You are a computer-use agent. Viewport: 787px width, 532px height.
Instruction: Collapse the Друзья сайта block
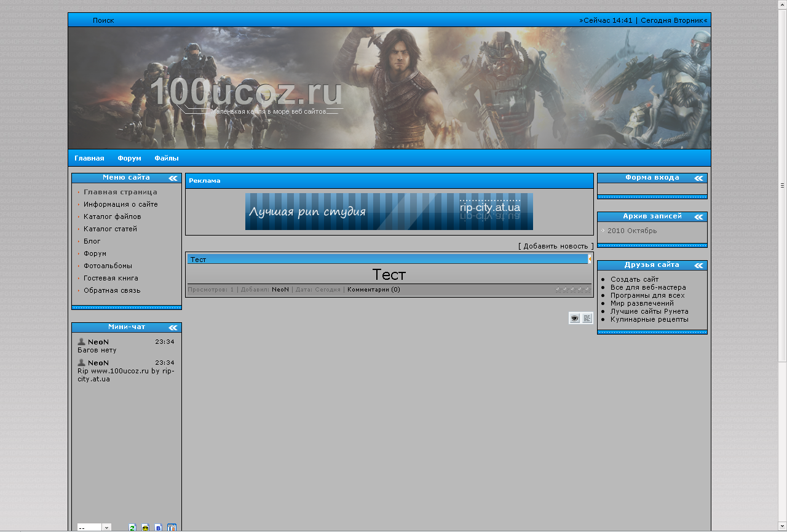pos(699,265)
